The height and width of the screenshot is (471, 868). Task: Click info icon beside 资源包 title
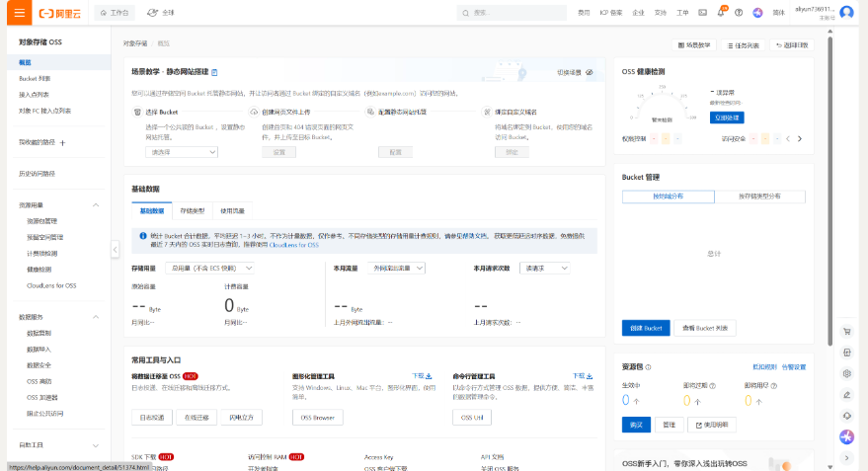tap(648, 367)
